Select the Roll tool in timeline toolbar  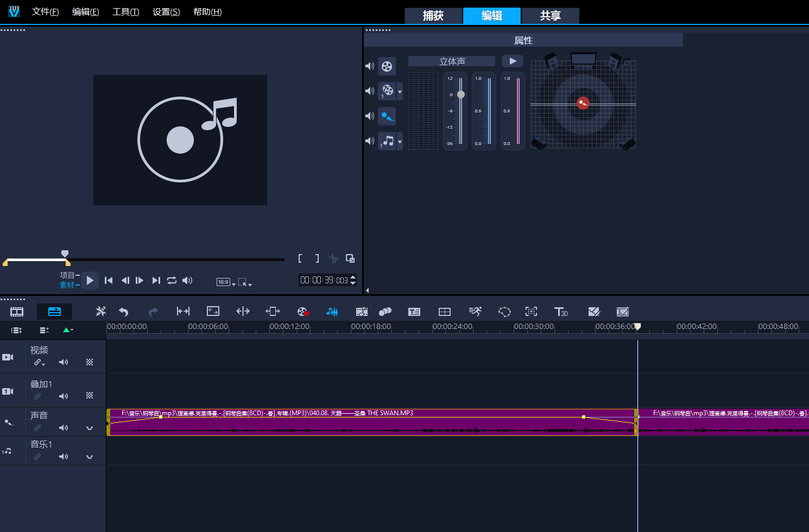(243, 311)
